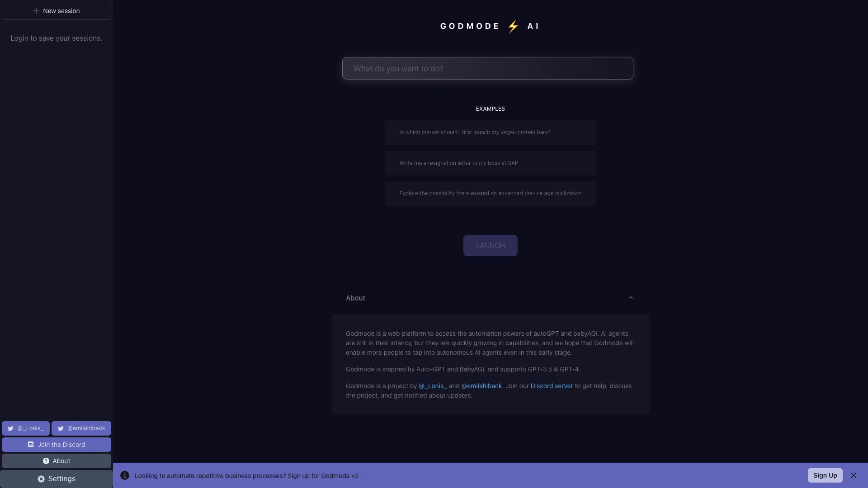Viewport: 868px width, 488px height.
Task: Click the Twitter icon for @_Lonis_
Action: [x=11, y=428]
